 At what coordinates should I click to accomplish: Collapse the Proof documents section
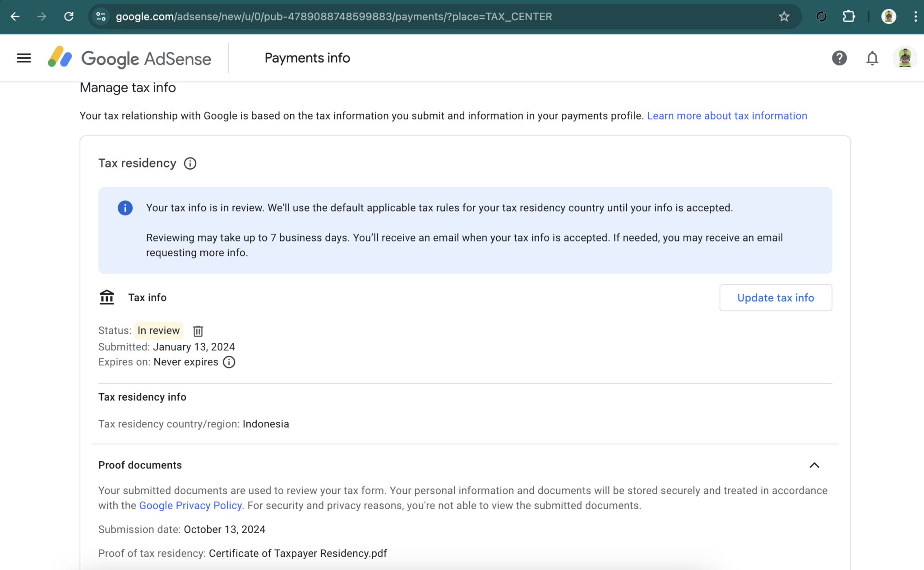(x=815, y=465)
